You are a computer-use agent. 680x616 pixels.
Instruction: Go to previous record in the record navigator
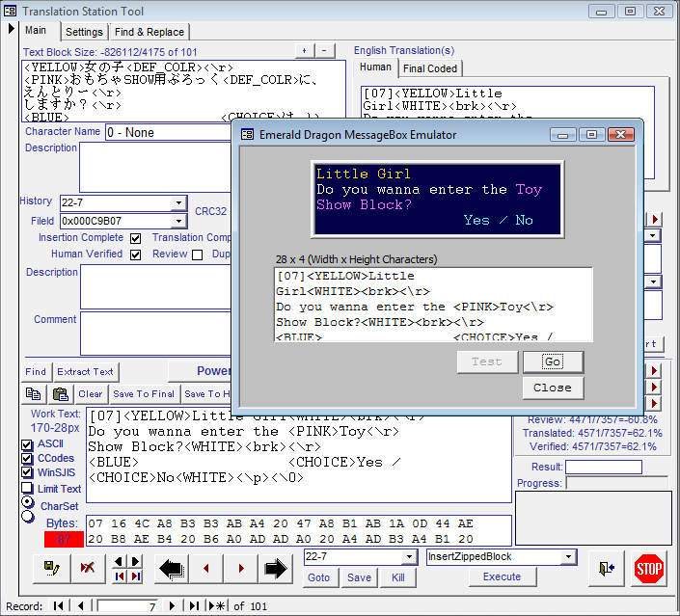(81, 606)
